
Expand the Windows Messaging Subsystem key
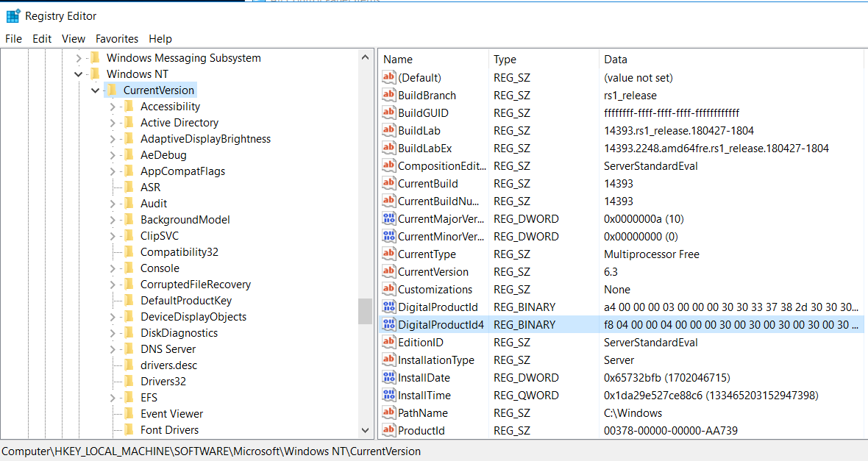tap(79, 58)
